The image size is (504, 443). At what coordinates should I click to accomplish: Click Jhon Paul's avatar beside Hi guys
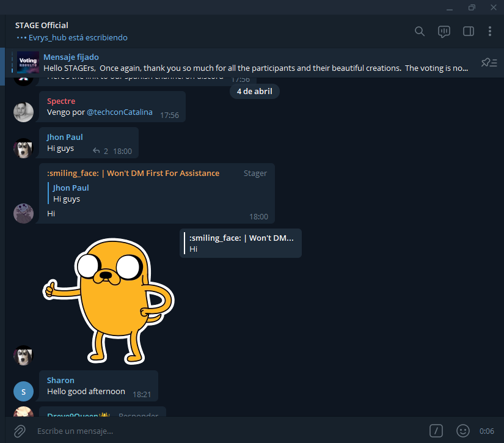coord(23,148)
